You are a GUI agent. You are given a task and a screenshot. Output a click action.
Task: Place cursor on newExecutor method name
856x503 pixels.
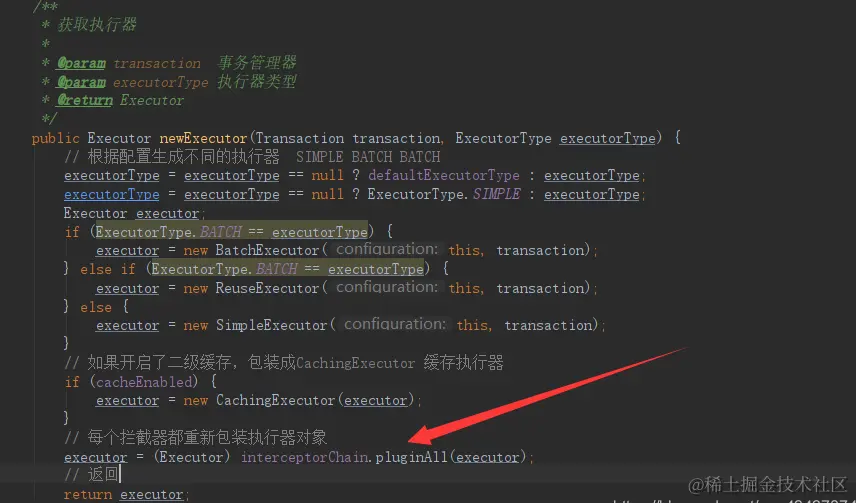click(204, 139)
